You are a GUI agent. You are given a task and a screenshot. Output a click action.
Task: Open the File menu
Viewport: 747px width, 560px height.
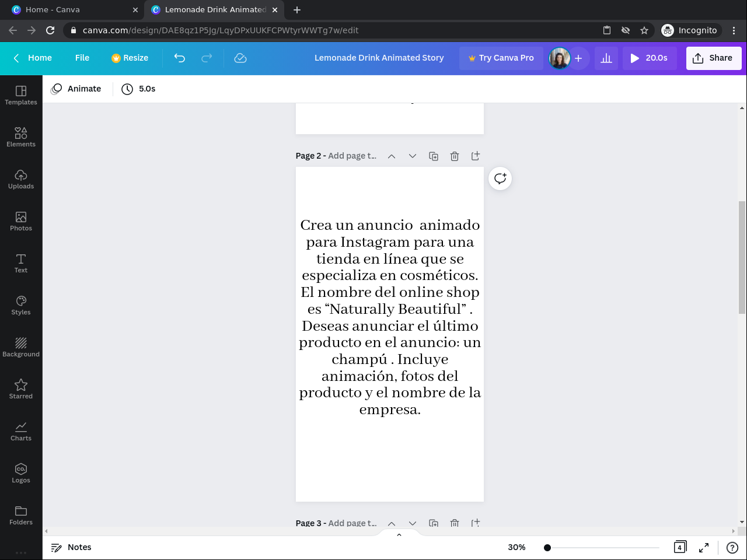point(82,58)
